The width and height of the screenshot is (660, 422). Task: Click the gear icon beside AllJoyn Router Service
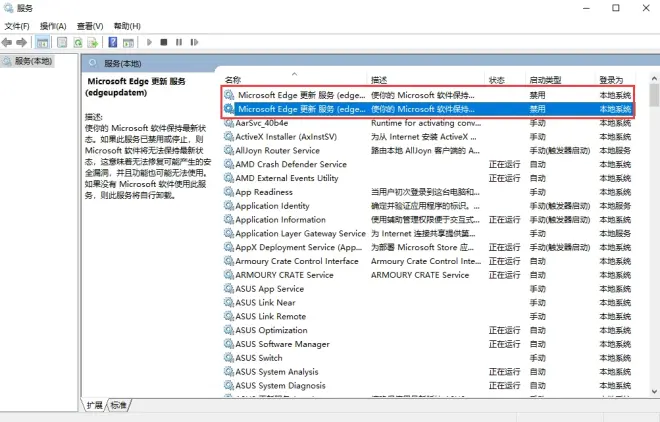tap(229, 151)
